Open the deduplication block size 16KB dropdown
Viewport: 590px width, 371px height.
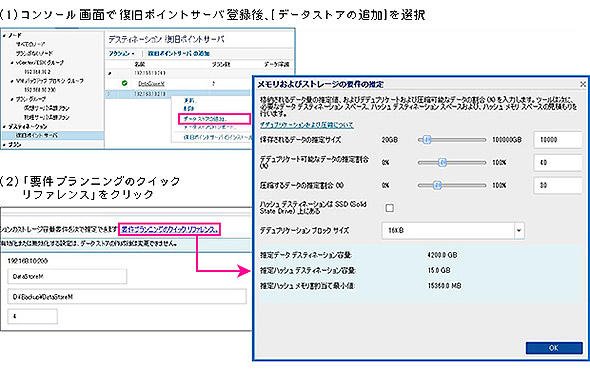click(519, 230)
